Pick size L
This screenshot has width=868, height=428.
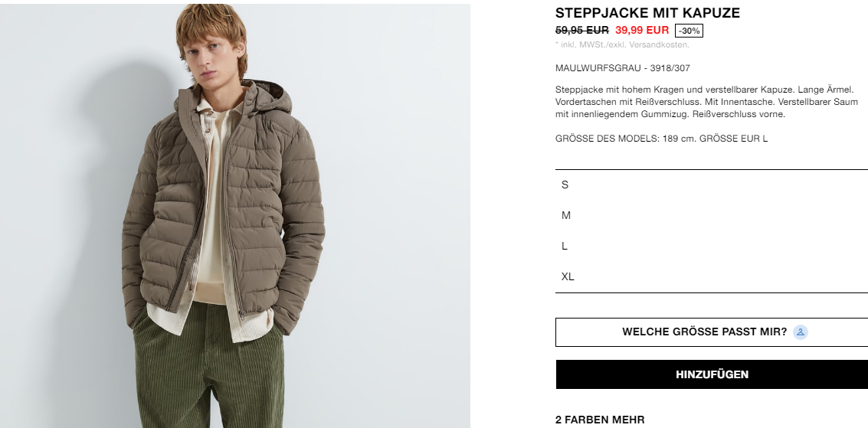point(712,246)
